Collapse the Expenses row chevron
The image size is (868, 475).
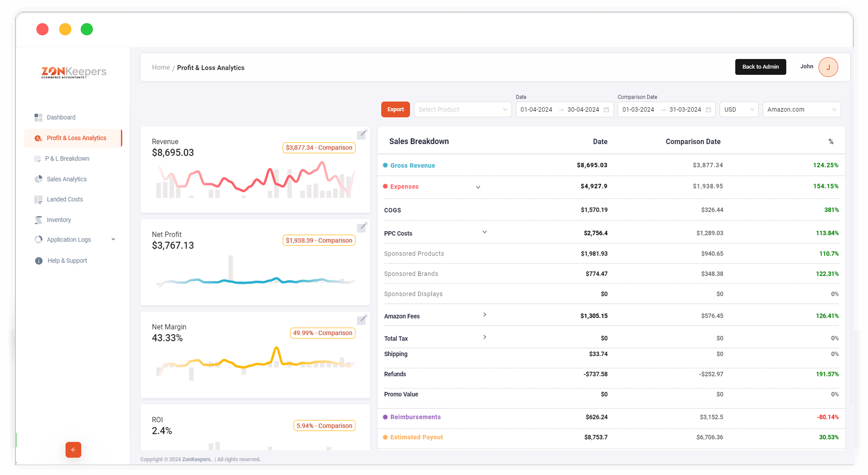(x=478, y=187)
